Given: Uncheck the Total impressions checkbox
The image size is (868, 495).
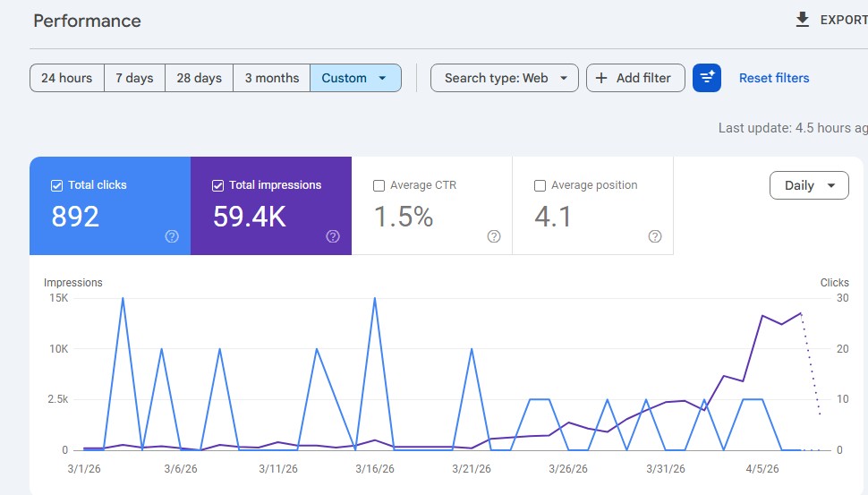Looking at the screenshot, I should tap(217, 185).
